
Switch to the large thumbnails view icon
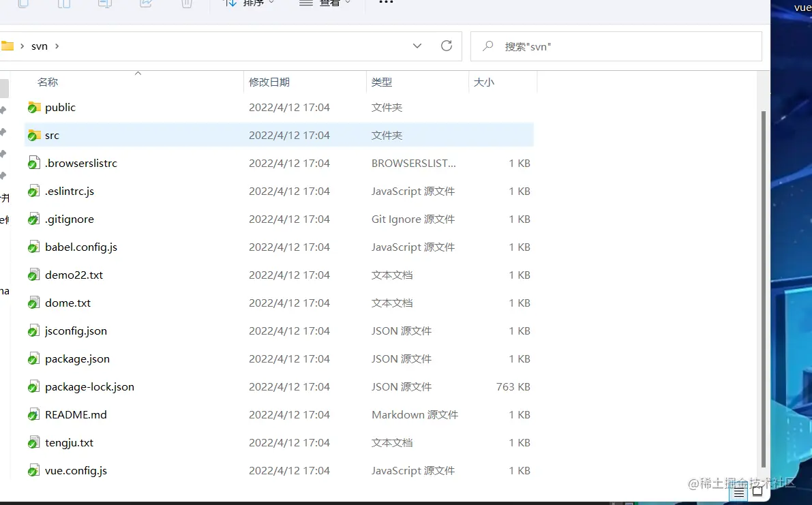(x=757, y=491)
